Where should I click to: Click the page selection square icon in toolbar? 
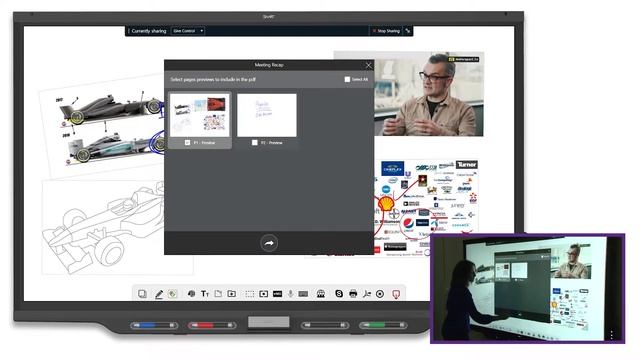click(x=142, y=294)
